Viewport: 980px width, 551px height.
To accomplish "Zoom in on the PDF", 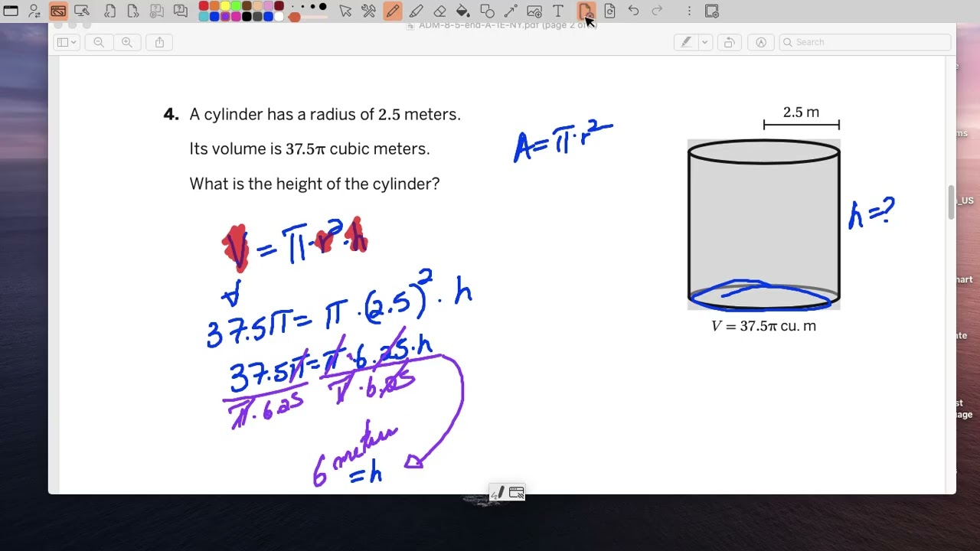I will point(127,42).
